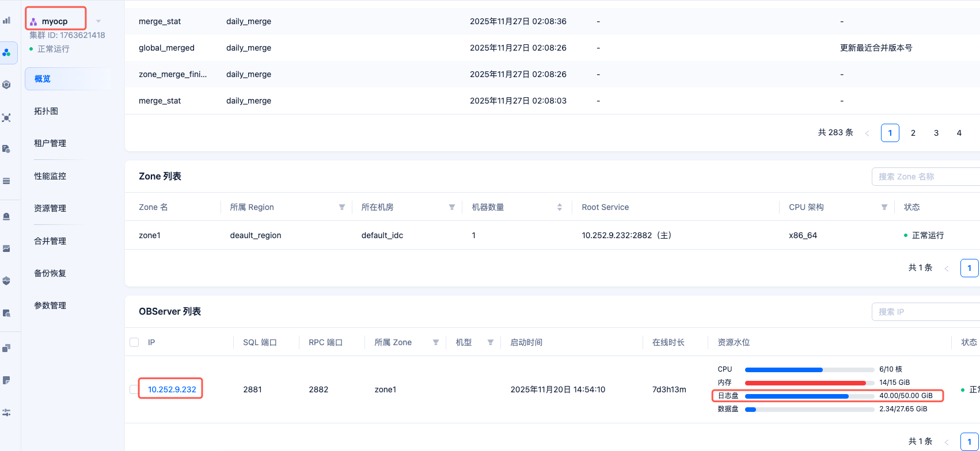The image size is (980, 451).
Task: Sort Zone list by 机器数量
Action: [x=560, y=207]
